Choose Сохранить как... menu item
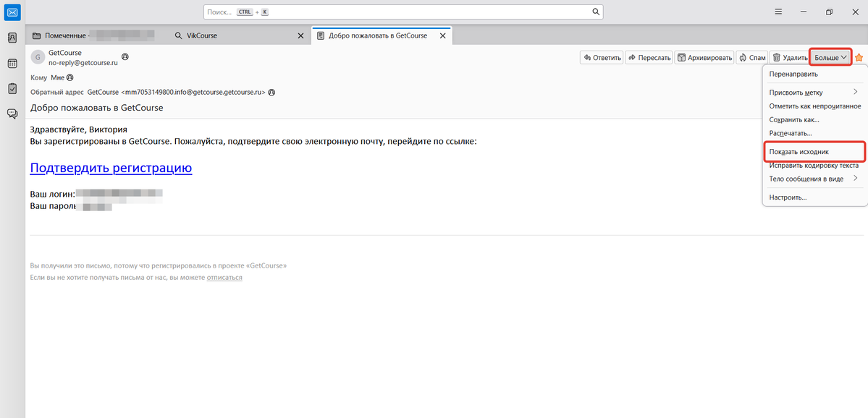Screen dimensions: 868x418 815,119
